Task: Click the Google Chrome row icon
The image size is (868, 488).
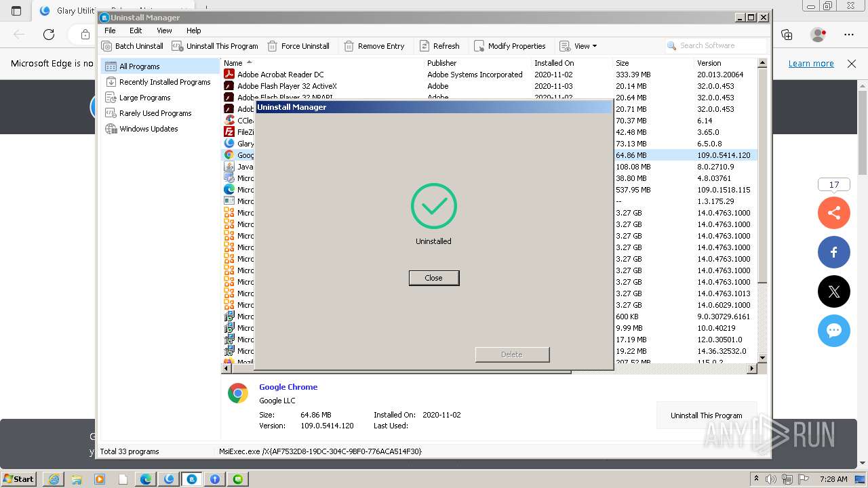Action: pos(229,155)
